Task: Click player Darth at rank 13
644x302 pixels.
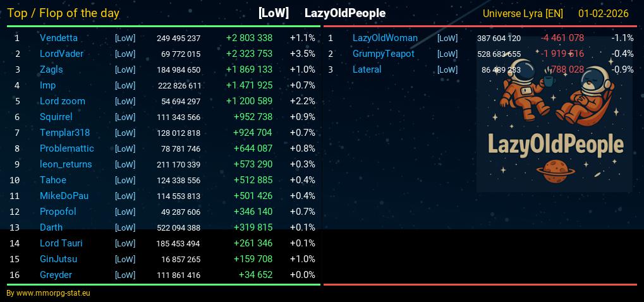Action: (x=51, y=227)
